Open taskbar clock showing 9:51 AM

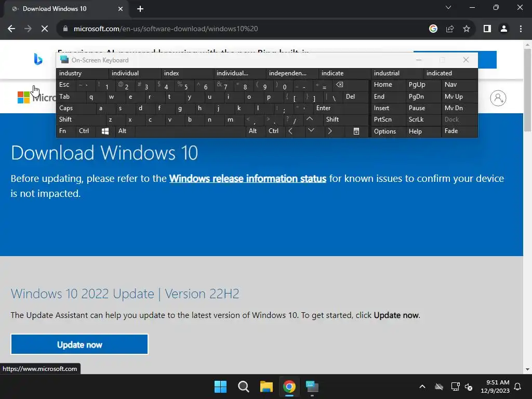pos(495,387)
